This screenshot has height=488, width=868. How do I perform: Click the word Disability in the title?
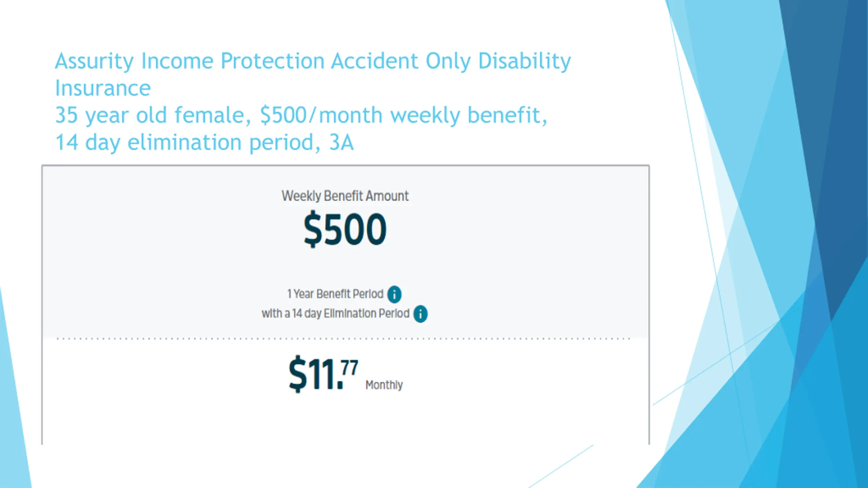(525, 61)
